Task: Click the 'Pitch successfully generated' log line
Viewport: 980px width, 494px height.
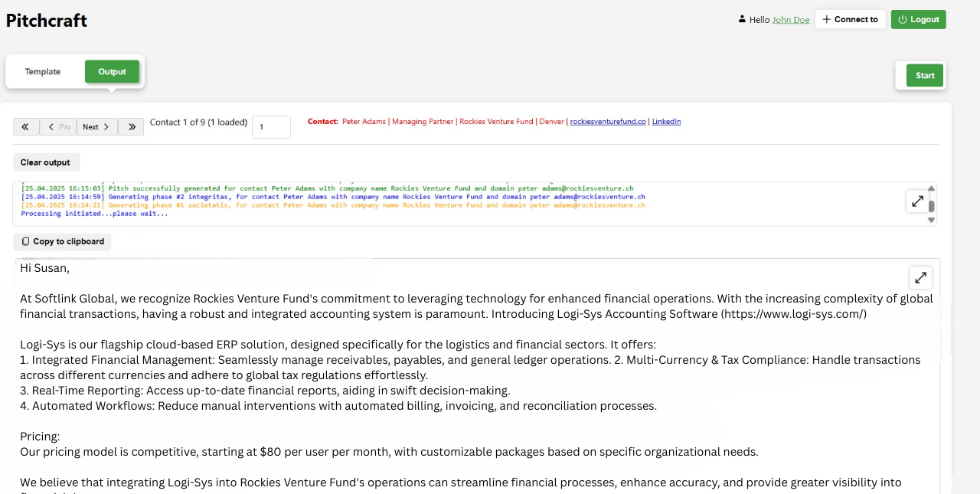Action: 327,188
